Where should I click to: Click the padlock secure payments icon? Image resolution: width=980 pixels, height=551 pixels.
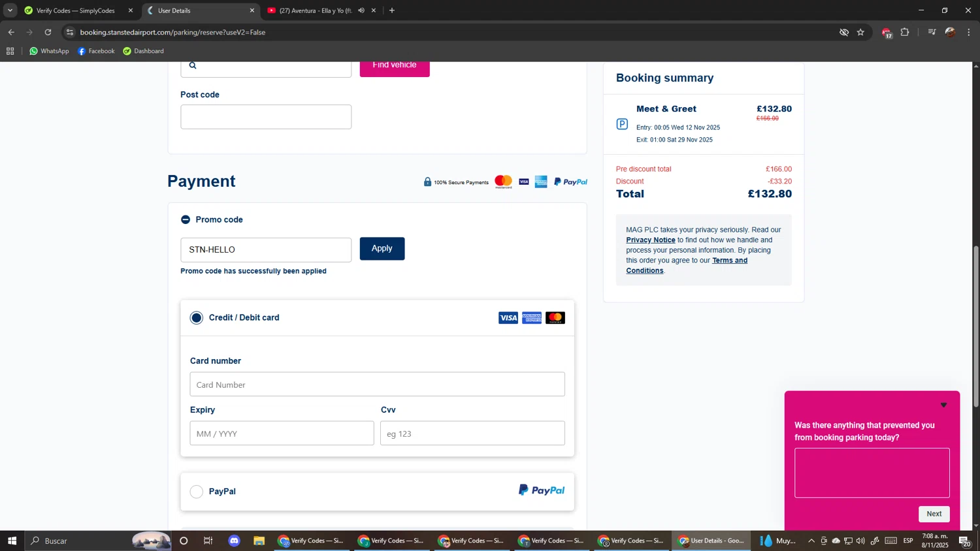(427, 182)
